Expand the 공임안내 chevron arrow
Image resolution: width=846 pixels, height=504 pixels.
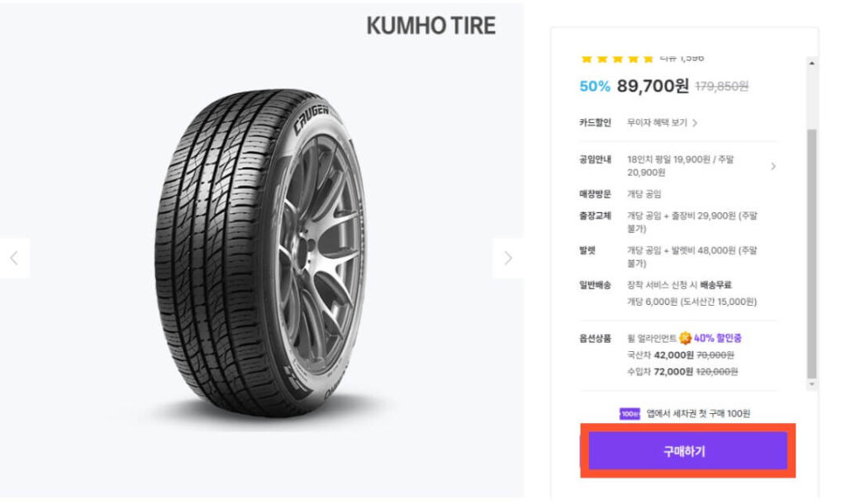coord(773,166)
